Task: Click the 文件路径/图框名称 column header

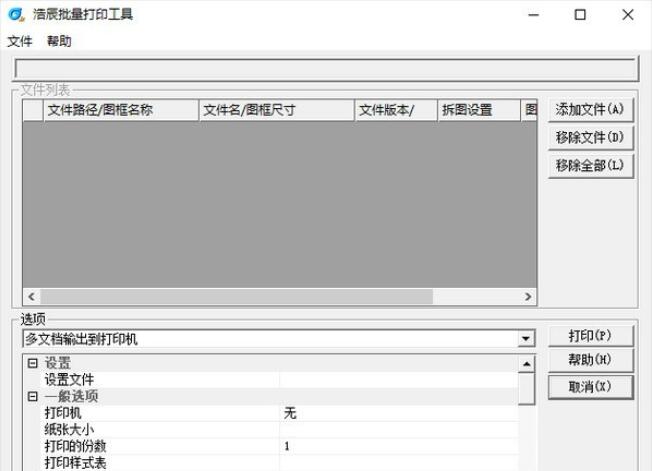Action: coord(121,110)
